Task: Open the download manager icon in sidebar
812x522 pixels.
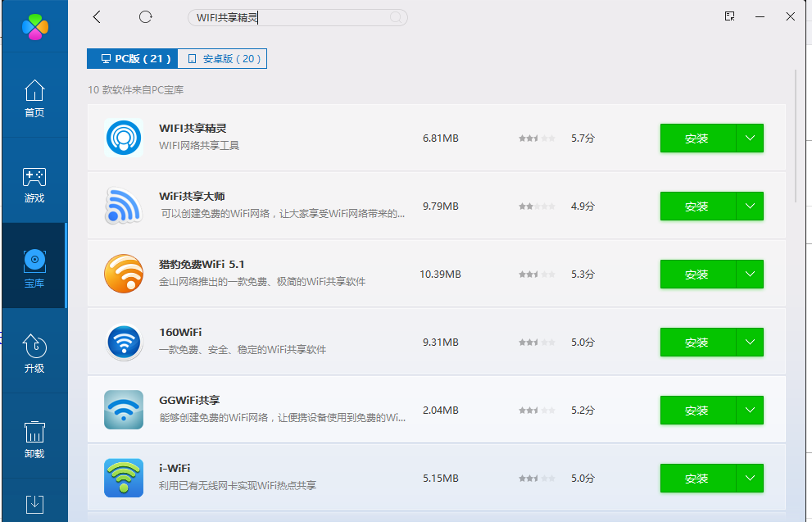Action: pyautogui.click(x=34, y=505)
